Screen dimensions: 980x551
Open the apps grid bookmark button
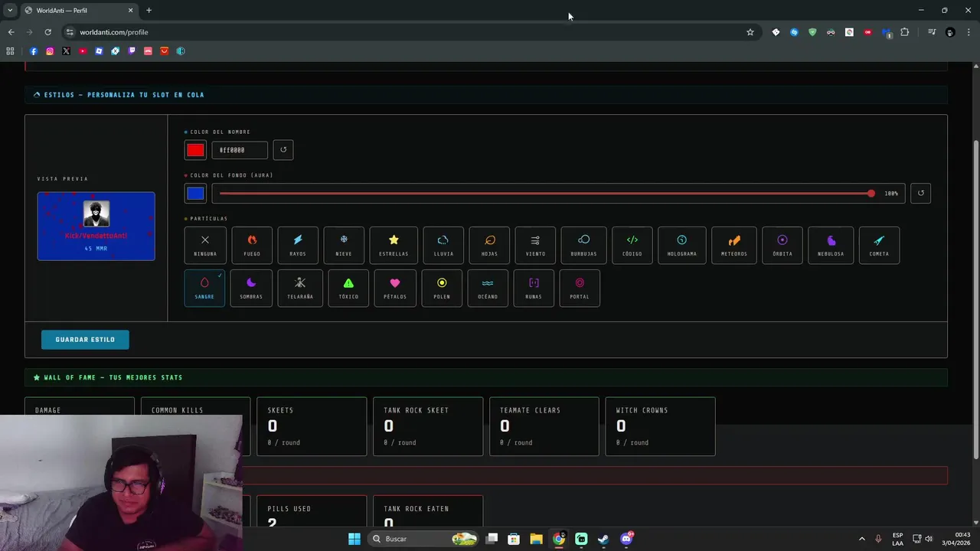point(10,51)
